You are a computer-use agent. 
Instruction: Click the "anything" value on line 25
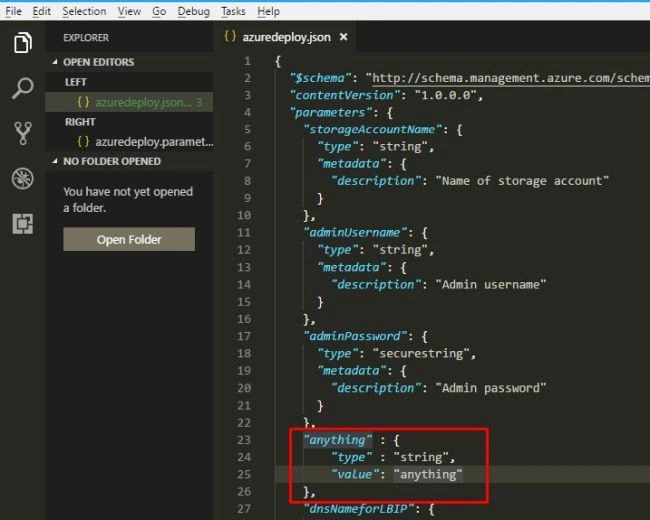pos(427,474)
